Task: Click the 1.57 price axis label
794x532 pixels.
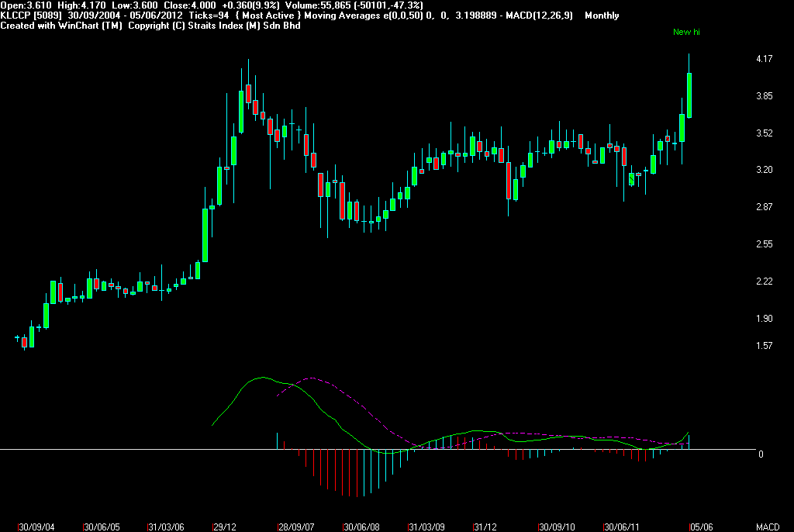Action: click(764, 346)
